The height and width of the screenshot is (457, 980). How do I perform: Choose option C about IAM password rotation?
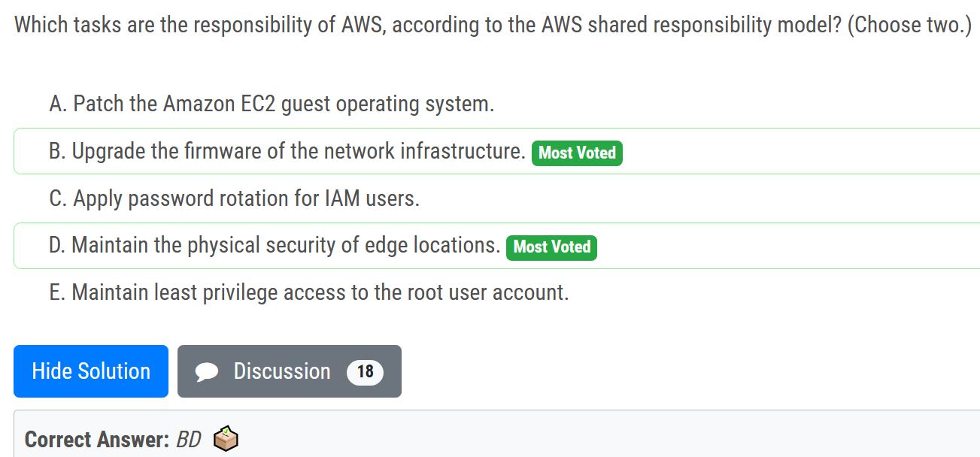tap(234, 198)
